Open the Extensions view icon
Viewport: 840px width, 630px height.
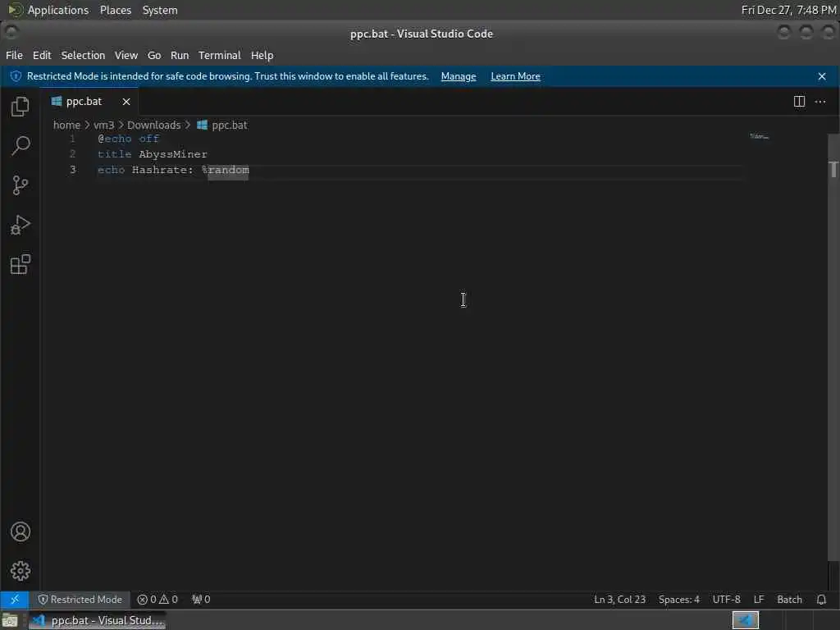[21, 265]
